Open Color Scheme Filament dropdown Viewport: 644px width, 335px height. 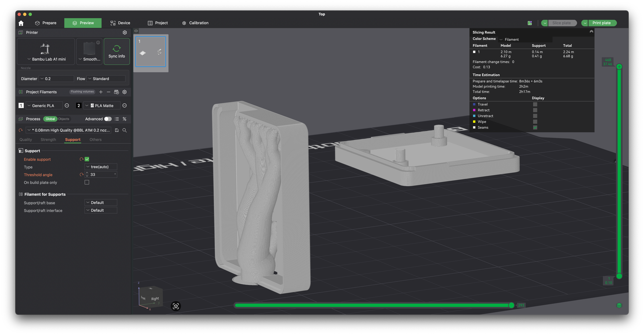pos(525,40)
